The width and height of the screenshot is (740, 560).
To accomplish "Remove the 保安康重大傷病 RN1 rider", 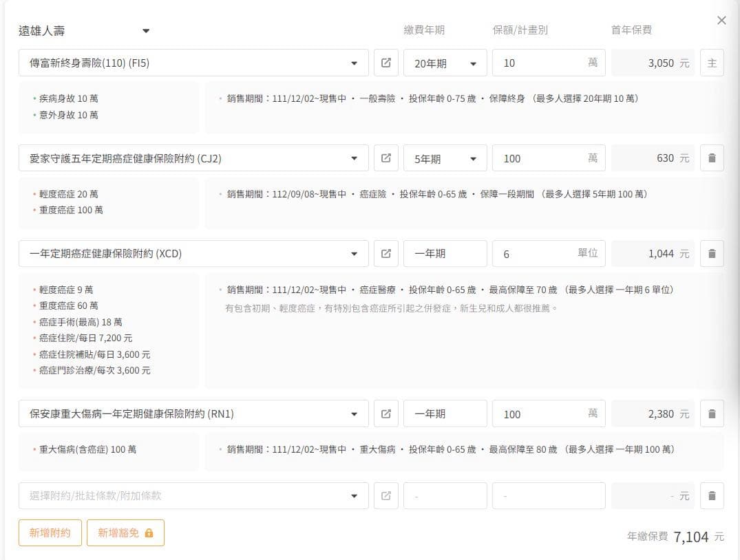I will pyautogui.click(x=712, y=414).
